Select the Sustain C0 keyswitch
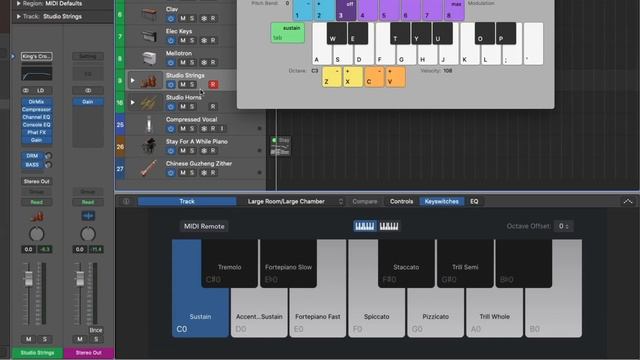The height and width of the screenshot is (360, 640). pyautogui.click(x=200, y=312)
